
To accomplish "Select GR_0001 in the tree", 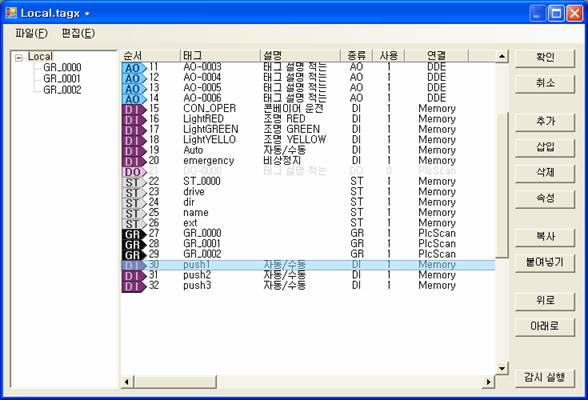I will pyautogui.click(x=62, y=79).
